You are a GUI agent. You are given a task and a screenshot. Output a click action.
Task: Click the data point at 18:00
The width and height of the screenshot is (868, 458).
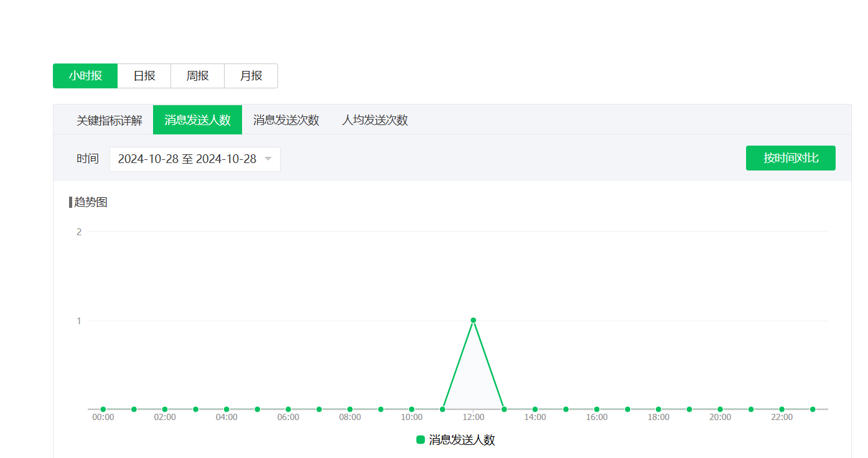tap(658, 409)
